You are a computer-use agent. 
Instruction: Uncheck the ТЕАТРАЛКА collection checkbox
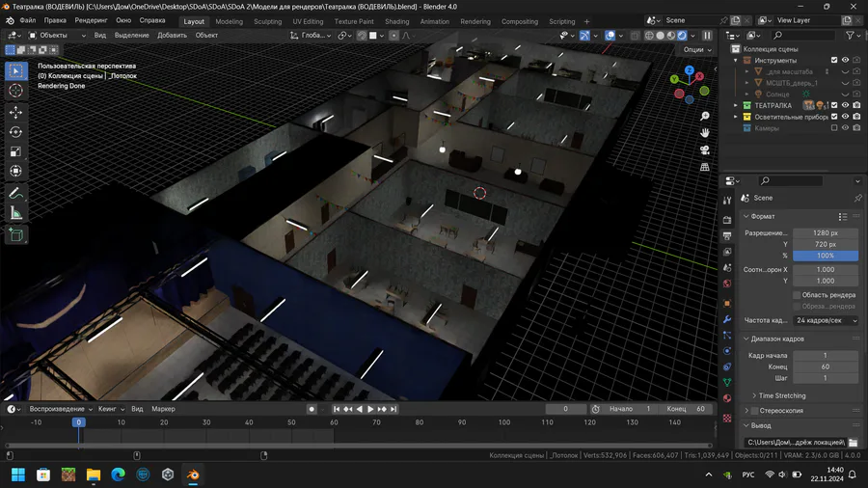[x=834, y=105]
